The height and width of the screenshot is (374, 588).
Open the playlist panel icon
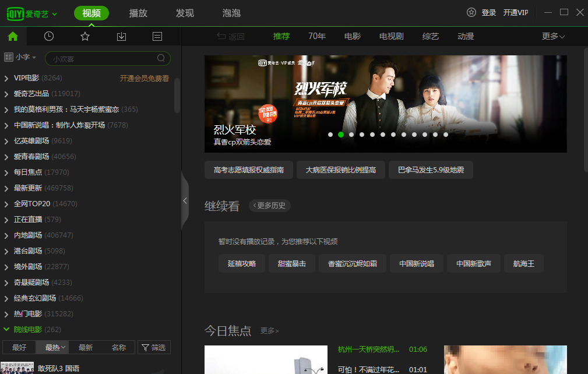157,36
